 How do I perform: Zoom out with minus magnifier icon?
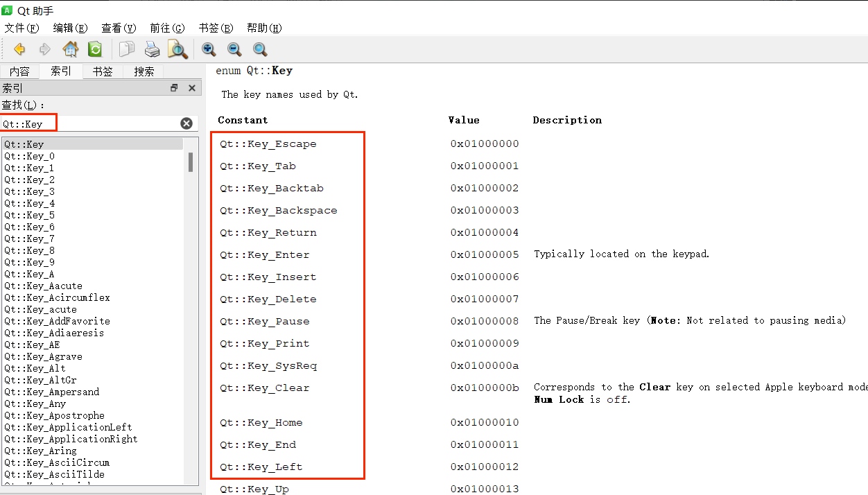(x=234, y=49)
